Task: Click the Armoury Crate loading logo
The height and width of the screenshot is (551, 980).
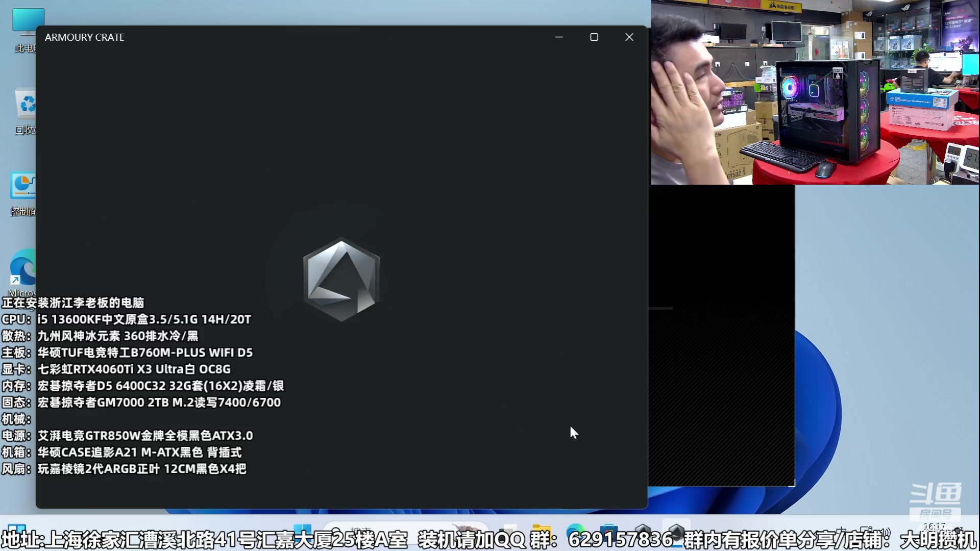Action: [341, 280]
